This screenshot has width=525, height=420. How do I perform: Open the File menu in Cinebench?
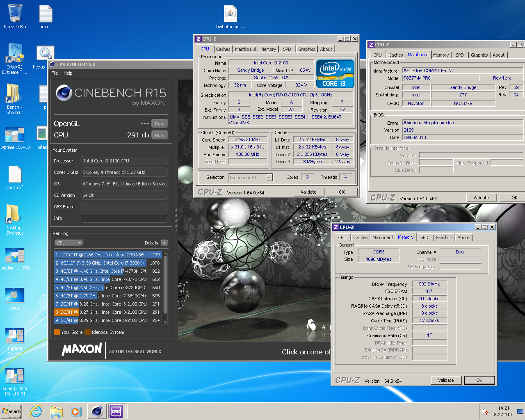(55, 73)
